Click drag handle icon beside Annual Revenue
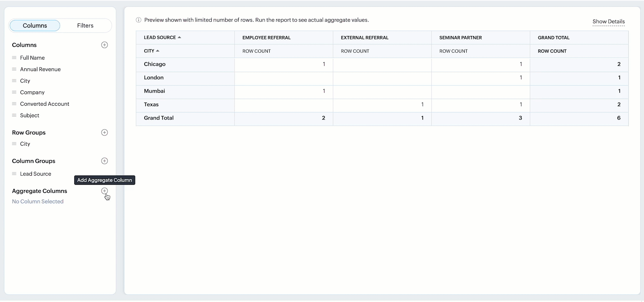The height and width of the screenshot is (302, 644). [14, 69]
